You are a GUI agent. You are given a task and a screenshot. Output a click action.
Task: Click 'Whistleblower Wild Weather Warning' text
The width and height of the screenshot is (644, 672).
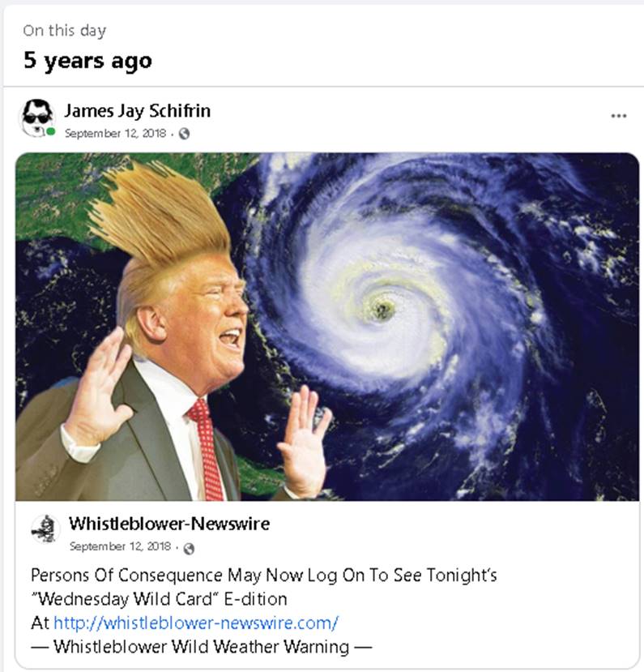201,646
